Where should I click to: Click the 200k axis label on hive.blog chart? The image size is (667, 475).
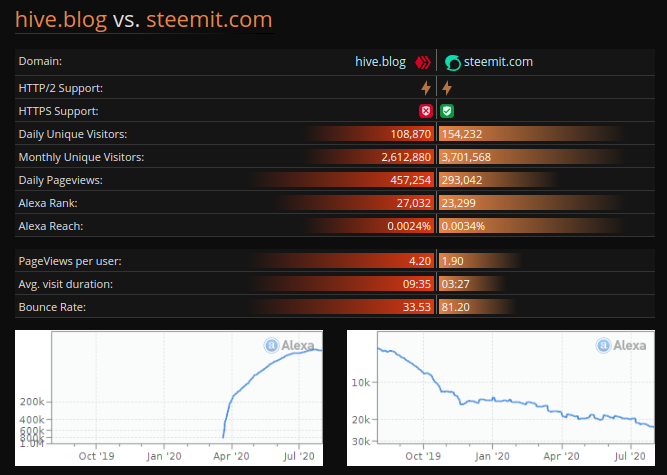tap(32, 401)
